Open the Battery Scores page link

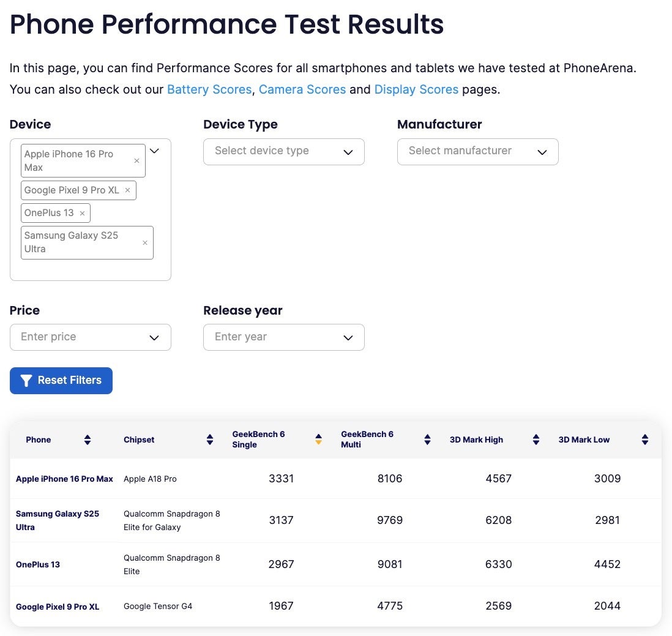[209, 89]
